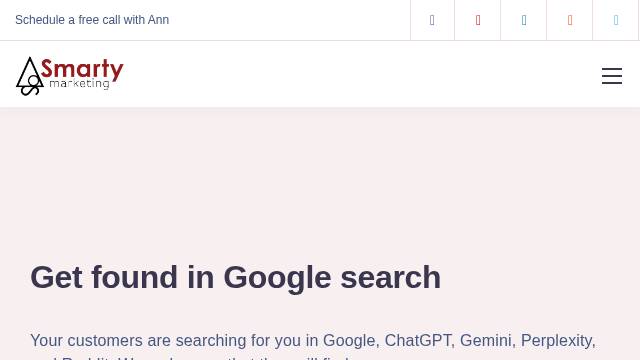640x360 pixels.
Task: Click the name 'Ann' in the top bar link
Action: pos(158,20)
